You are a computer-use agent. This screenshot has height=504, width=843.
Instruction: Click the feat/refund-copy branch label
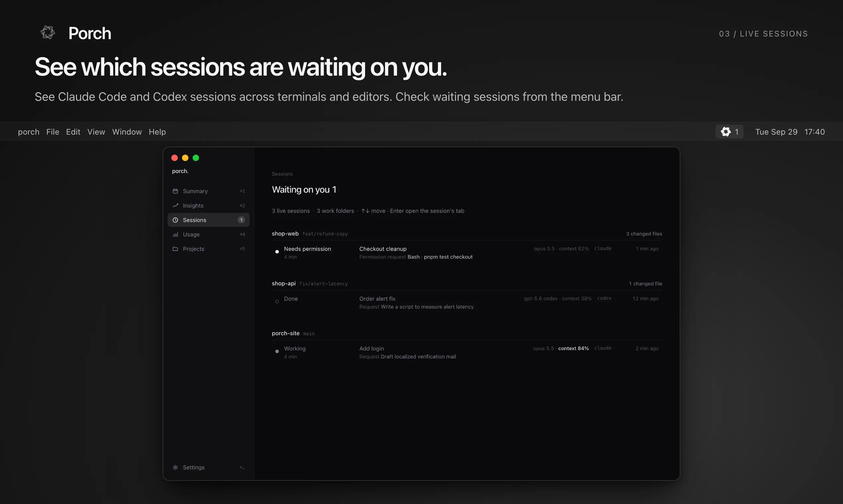(x=325, y=234)
